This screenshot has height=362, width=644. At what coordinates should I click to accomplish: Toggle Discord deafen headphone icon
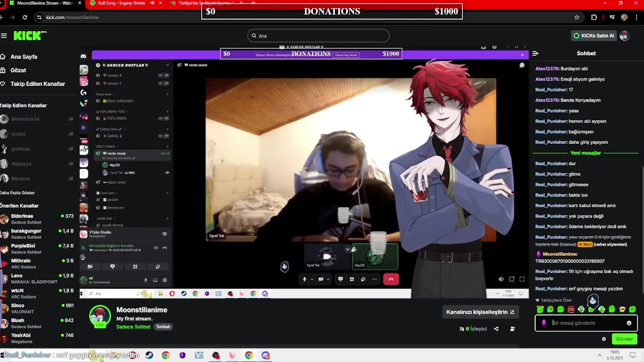point(155,280)
